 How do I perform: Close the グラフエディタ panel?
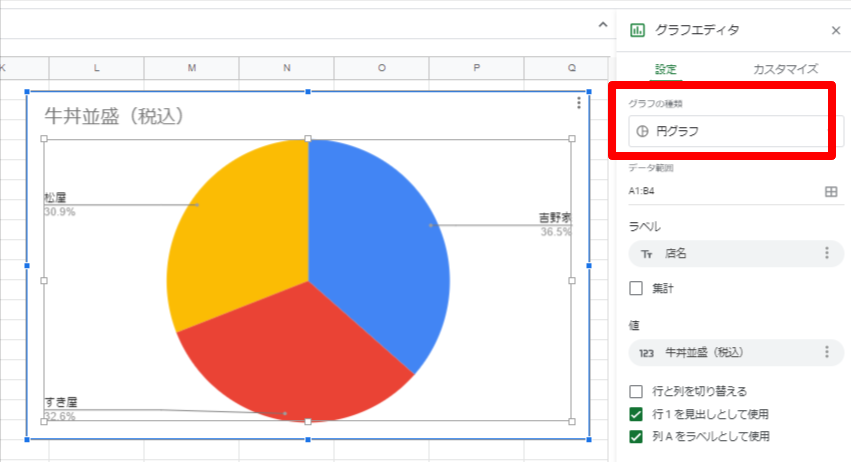pyautogui.click(x=836, y=30)
